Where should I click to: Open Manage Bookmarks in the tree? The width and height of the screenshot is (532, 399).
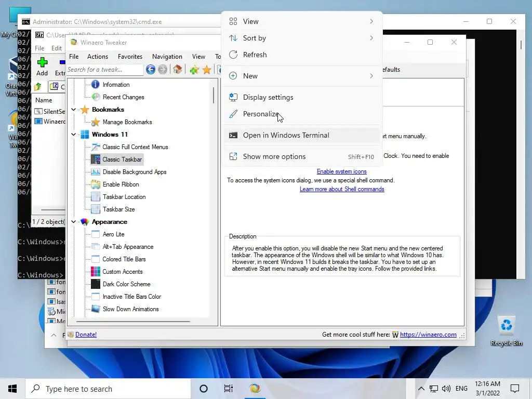[x=127, y=122]
